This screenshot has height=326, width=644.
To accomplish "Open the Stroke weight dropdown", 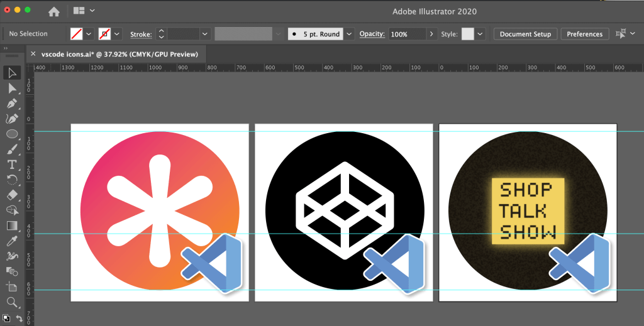I will click(x=205, y=34).
